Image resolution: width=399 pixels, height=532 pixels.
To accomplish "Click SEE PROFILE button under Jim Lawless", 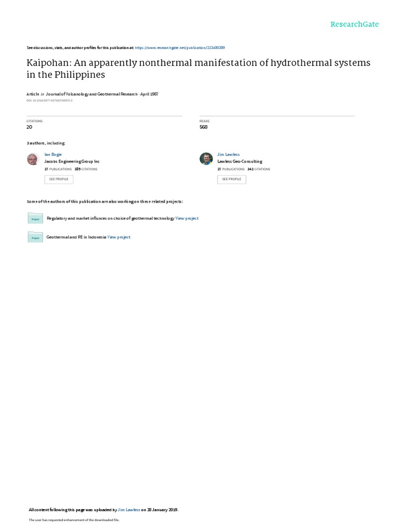I will (232, 179).
